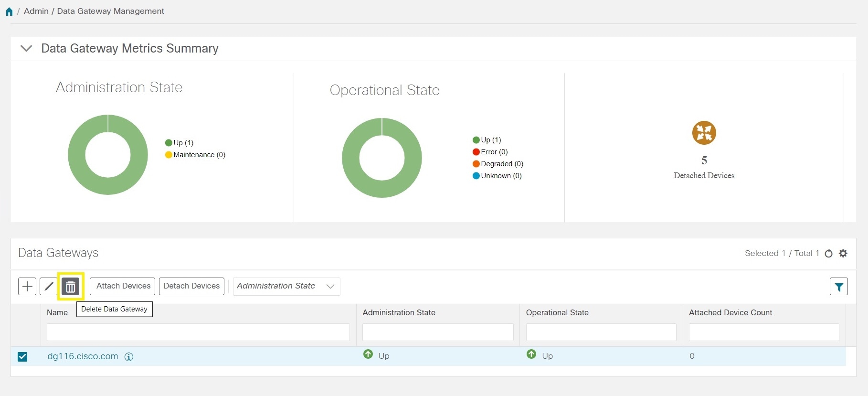The image size is (868, 396).
Task: Click Admin in the breadcrumb
Action: click(36, 11)
